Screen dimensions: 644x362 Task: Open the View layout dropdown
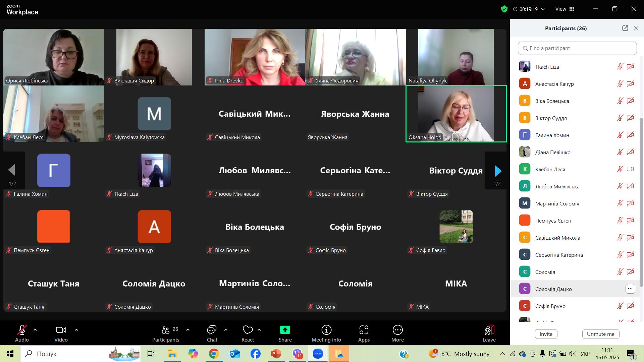(565, 9)
